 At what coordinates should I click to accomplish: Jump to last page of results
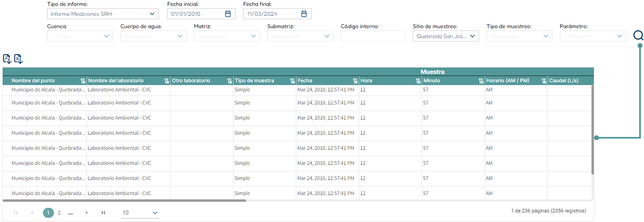point(103,213)
